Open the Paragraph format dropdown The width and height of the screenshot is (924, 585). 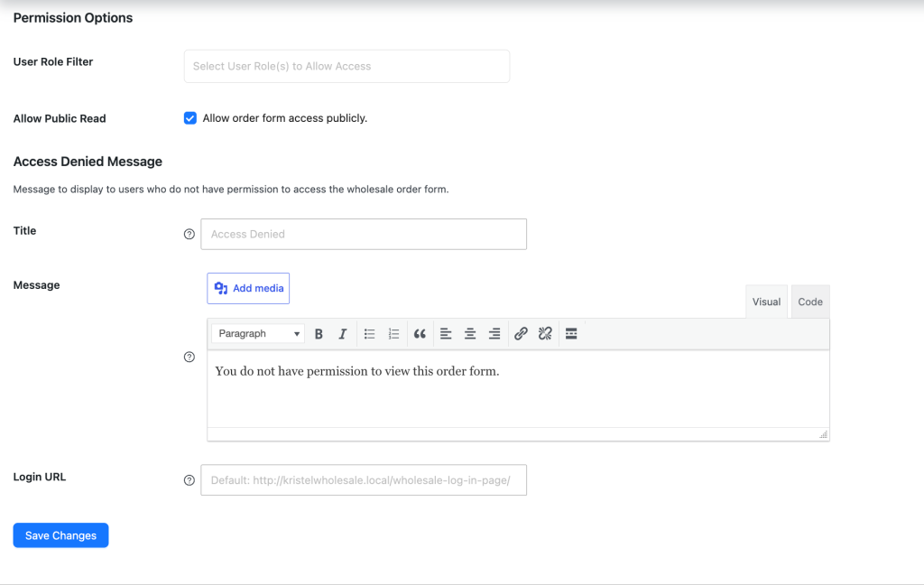(257, 334)
